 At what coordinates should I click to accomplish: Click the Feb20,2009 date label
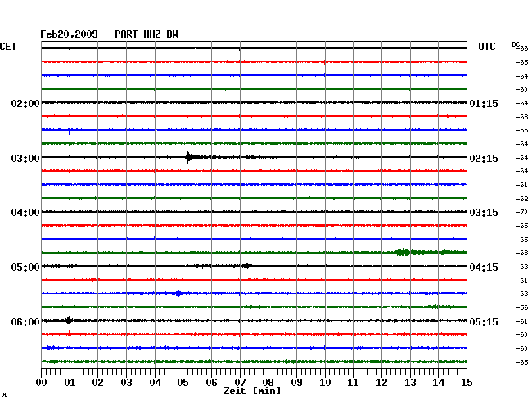click(x=69, y=34)
